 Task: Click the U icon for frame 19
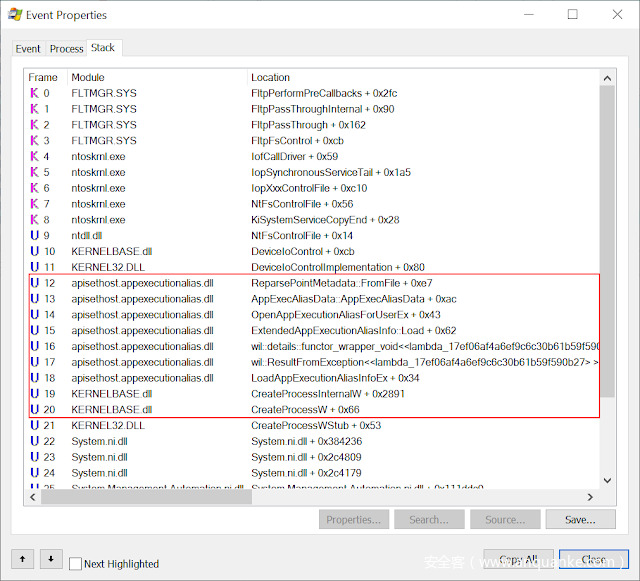coord(35,394)
